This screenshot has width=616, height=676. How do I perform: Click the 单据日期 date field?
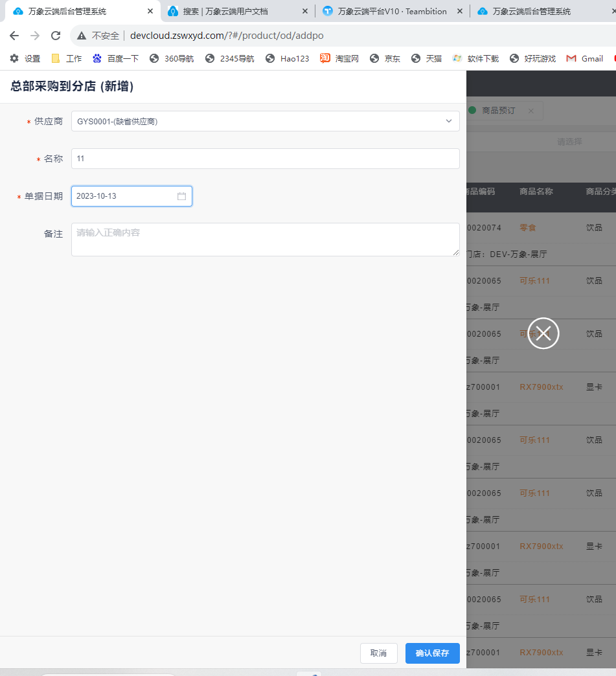[131, 196]
